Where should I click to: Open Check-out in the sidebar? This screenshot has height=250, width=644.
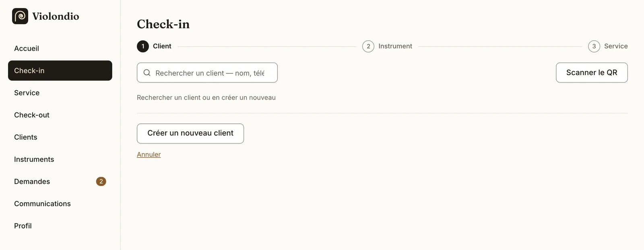coord(60,115)
